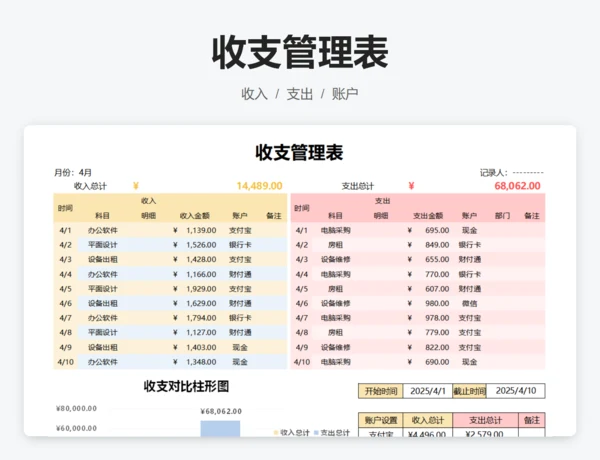Viewport: 600px width, 460px height.
Task: Click the ¥60,000.00 chart axis label
Action: tap(77, 428)
